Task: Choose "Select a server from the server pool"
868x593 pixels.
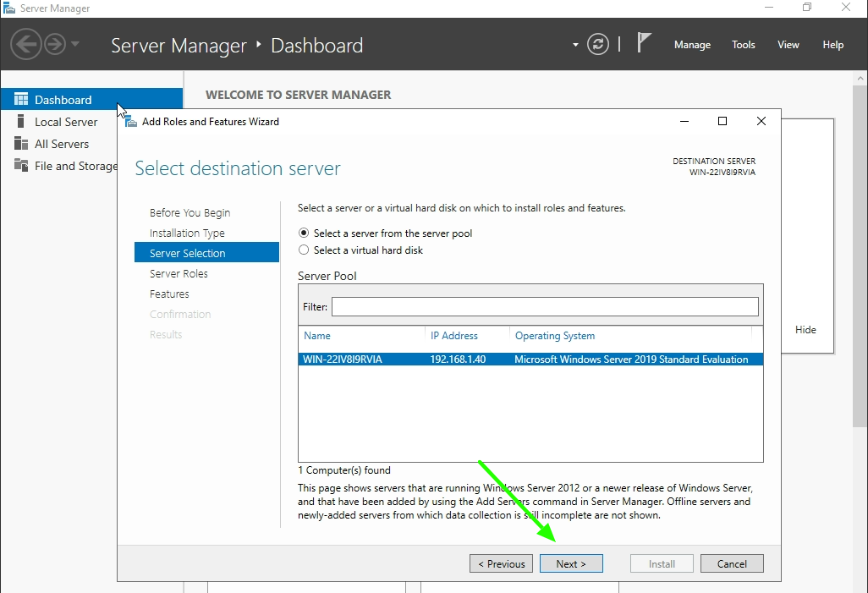Action: [304, 233]
